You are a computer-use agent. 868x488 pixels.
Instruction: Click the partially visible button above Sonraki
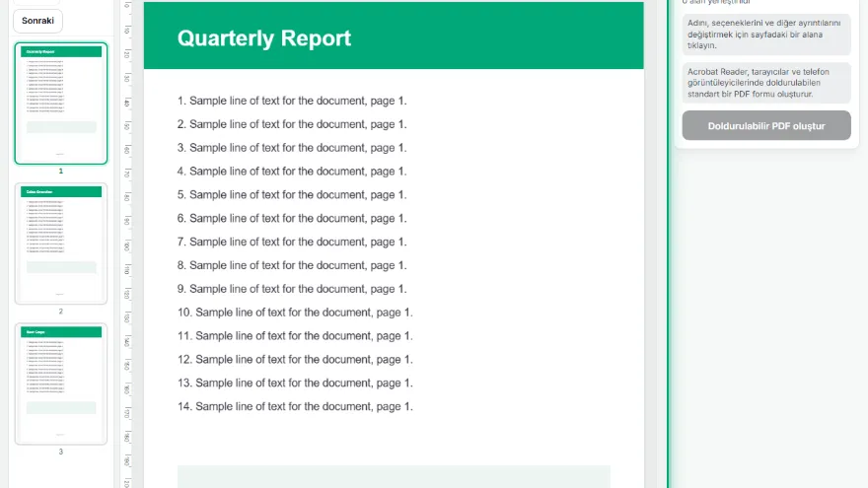tap(36, 2)
